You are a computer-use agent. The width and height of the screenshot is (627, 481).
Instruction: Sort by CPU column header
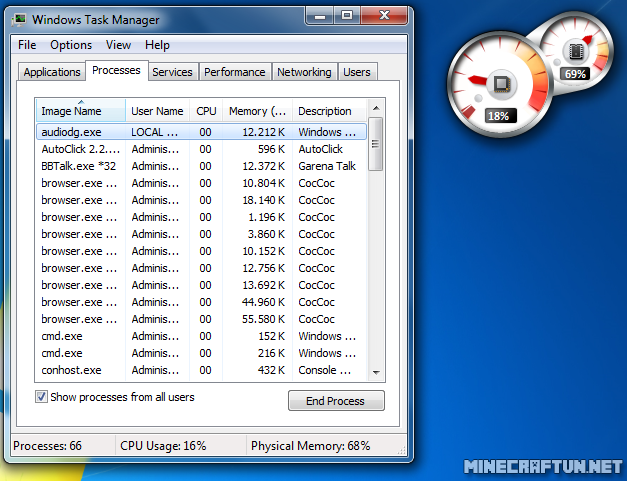(x=206, y=111)
